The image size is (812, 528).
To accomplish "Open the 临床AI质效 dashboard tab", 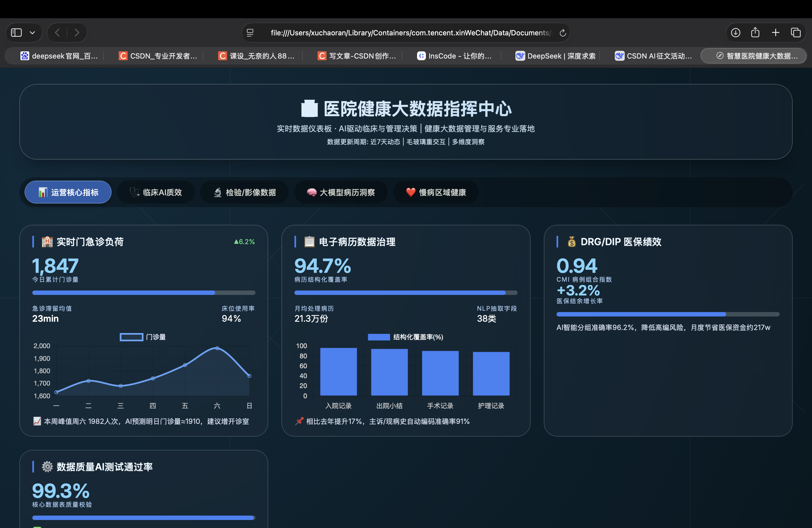I will (155, 192).
